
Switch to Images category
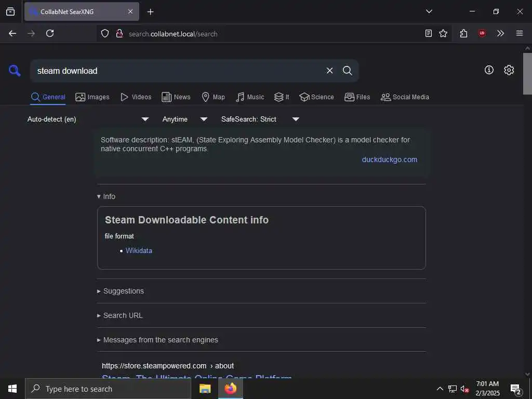(x=92, y=97)
